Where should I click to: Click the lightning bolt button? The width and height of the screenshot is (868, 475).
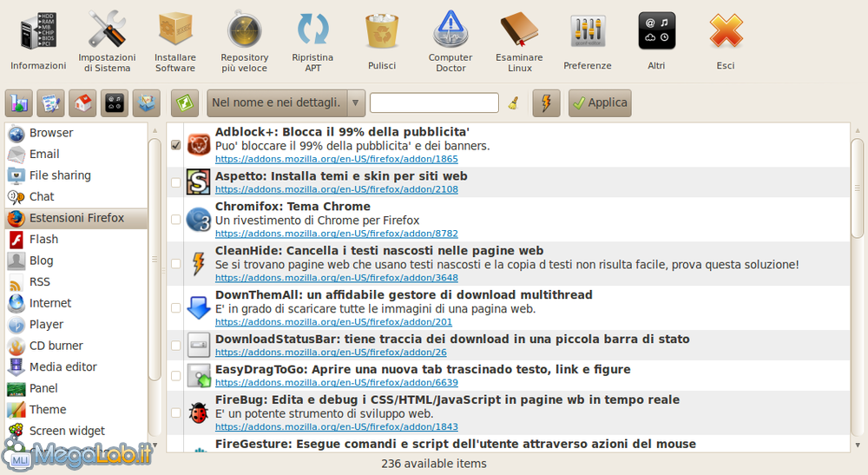546,103
